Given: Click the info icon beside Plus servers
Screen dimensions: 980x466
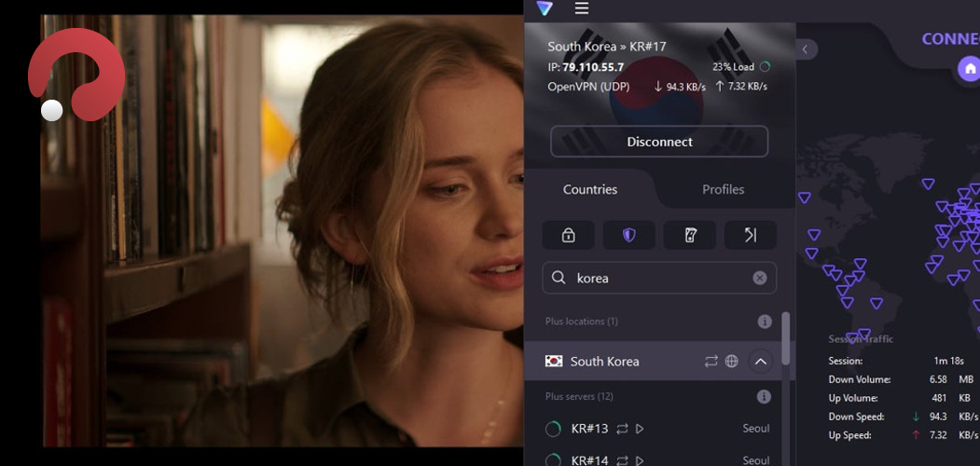Looking at the screenshot, I should click(x=764, y=397).
